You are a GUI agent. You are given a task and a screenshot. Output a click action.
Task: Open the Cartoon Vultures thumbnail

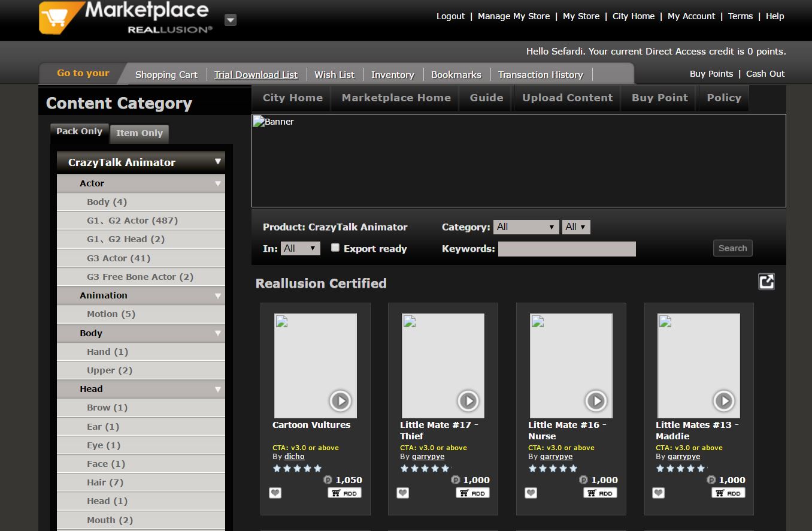click(316, 366)
